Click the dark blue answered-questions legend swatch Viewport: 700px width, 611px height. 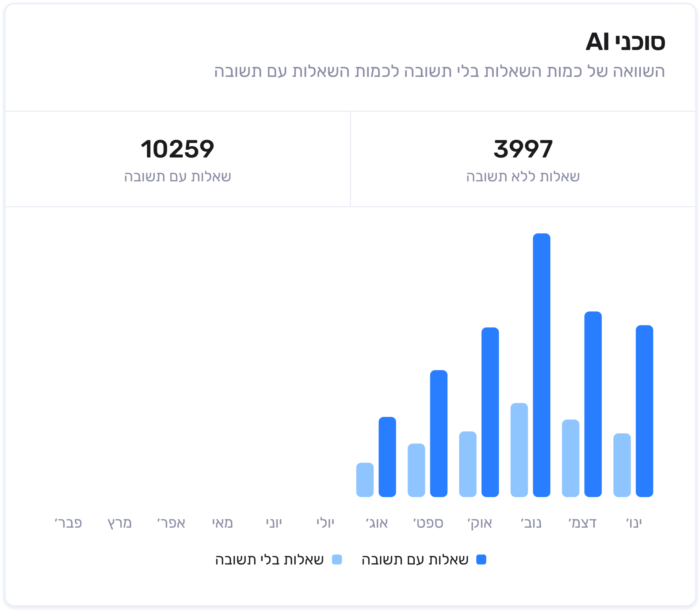pyautogui.click(x=481, y=560)
